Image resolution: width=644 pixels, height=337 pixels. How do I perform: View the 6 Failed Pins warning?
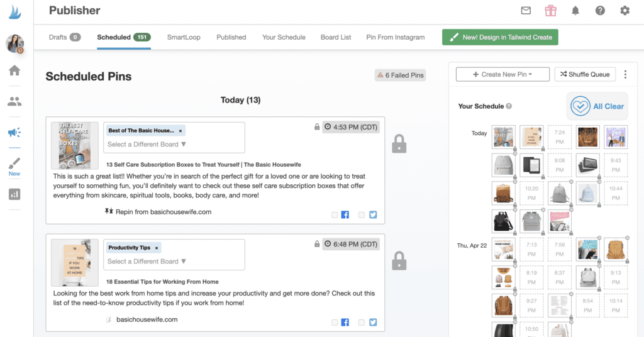coord(400,75)
